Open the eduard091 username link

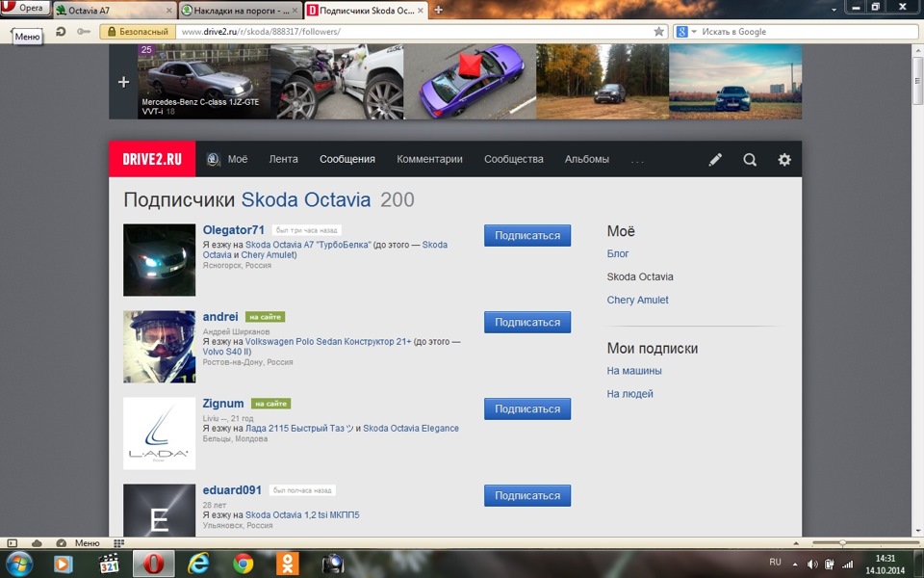point(232,490)
